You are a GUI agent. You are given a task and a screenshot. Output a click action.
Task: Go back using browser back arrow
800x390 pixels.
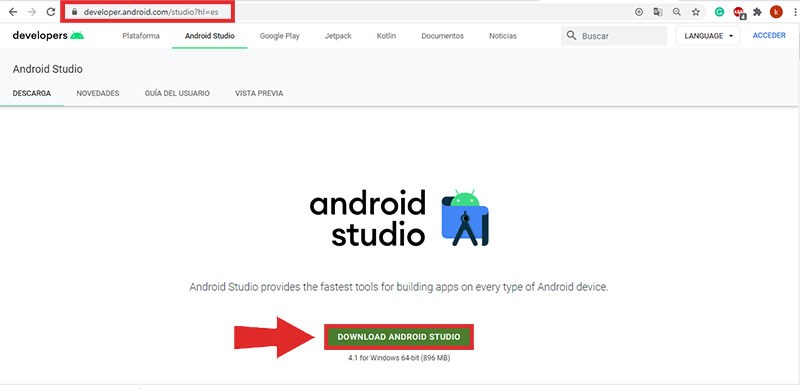[13, 12]
